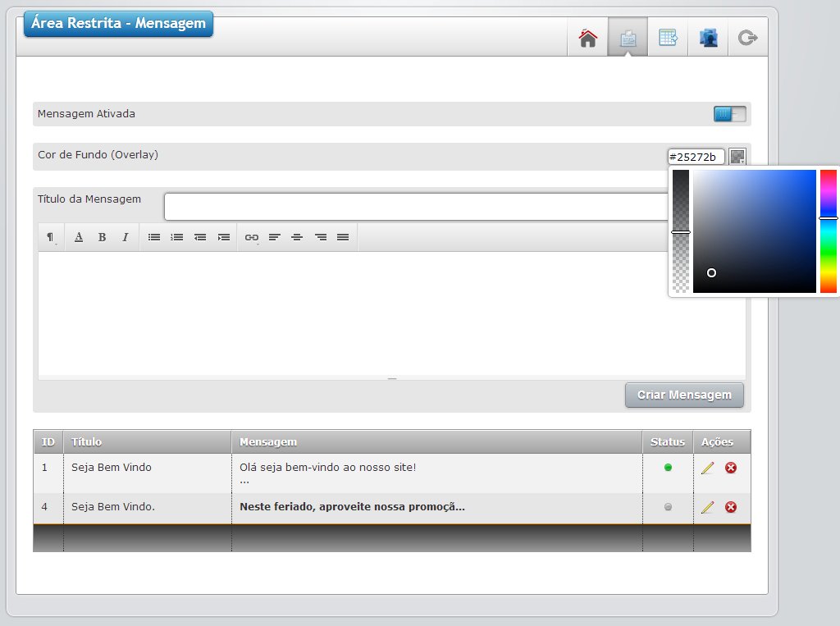
Task: Open the color picker swatch button
Action: tap(737, 157)
